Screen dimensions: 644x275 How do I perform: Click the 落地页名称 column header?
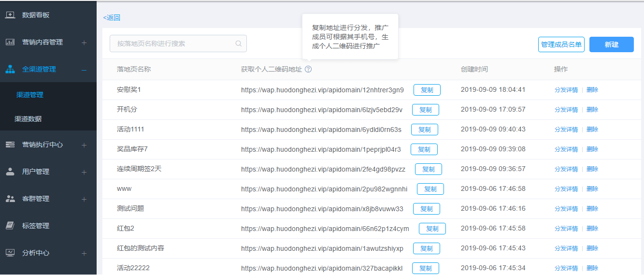pyautogui.click(x=134, y=69)
